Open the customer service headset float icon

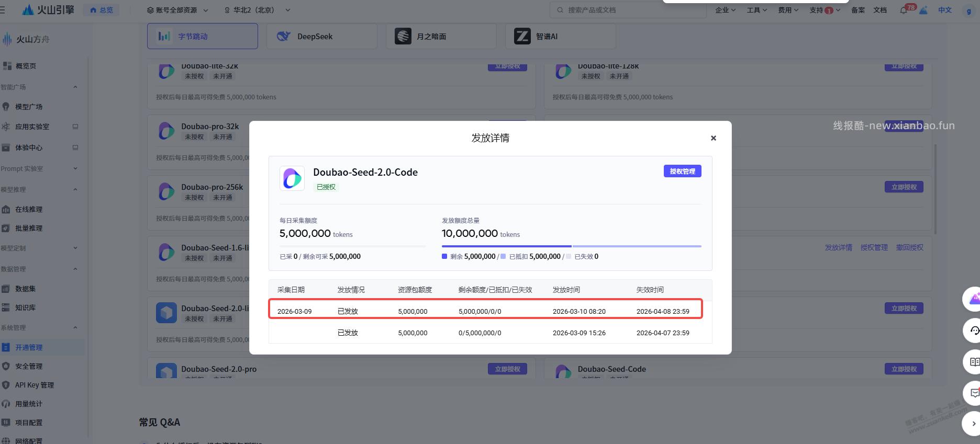pos(974,331)
